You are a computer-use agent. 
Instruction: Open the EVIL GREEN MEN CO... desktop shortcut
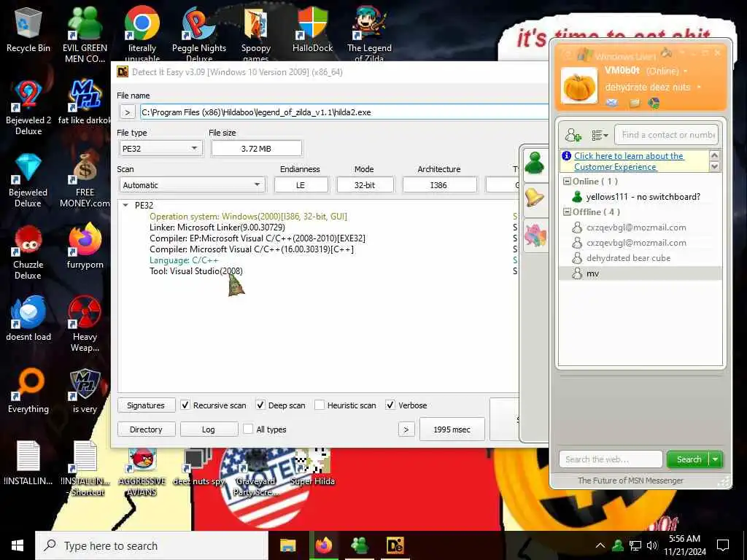(85, 34)
